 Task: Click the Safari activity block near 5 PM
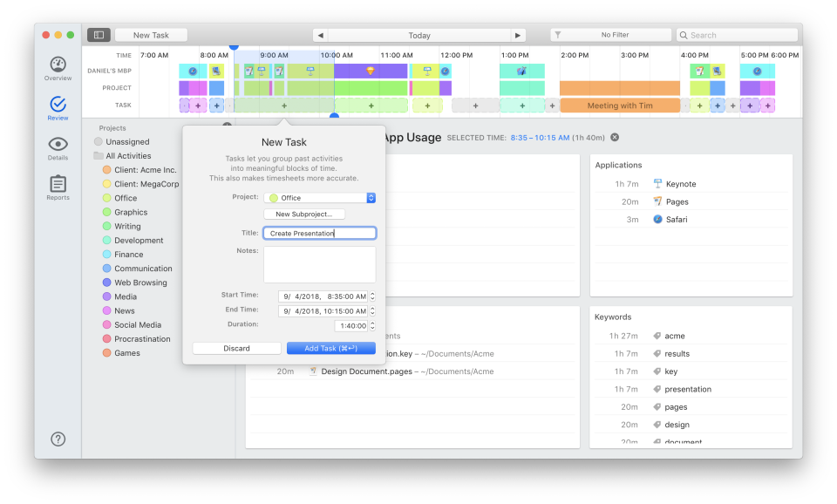[x=757, y=71]
